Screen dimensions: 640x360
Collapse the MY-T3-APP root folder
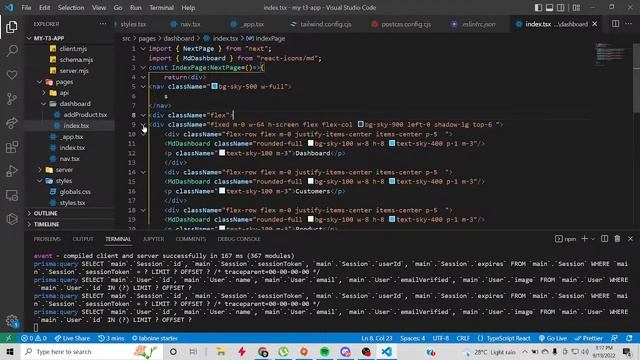[29, 38]
